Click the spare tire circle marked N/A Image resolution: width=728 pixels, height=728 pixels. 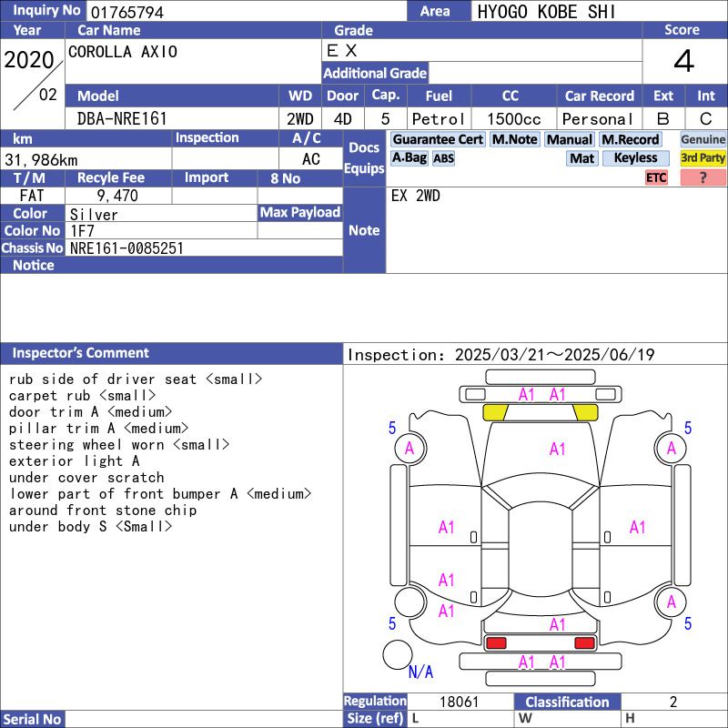(398, 655)
